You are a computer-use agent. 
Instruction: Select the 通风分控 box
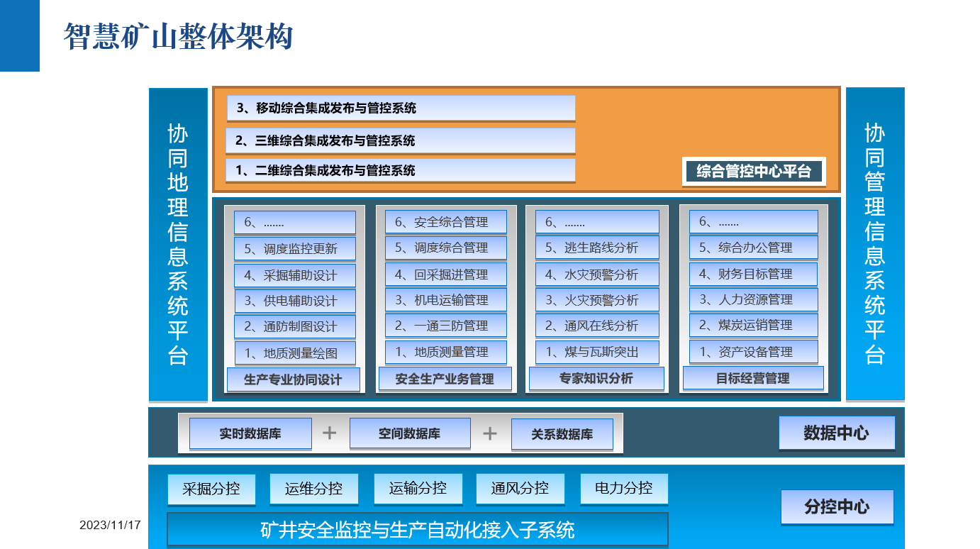point(520,489)
